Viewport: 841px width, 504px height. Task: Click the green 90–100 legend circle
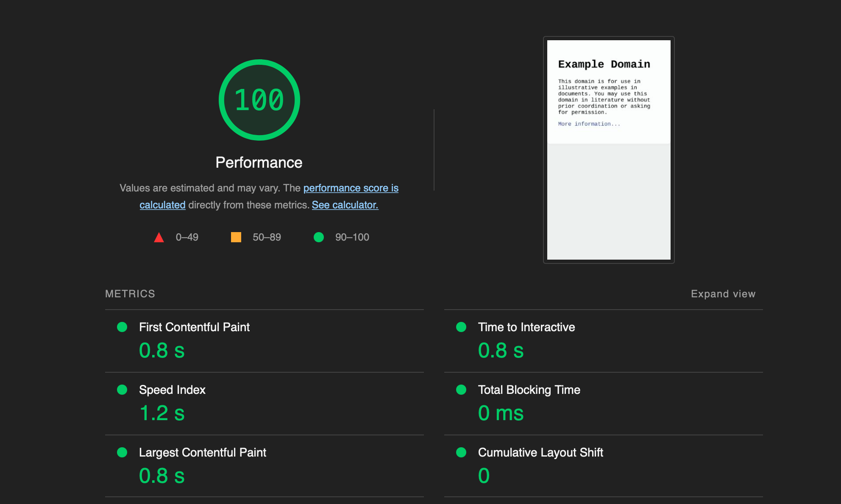pyautogui.click(x=319, y=237)
